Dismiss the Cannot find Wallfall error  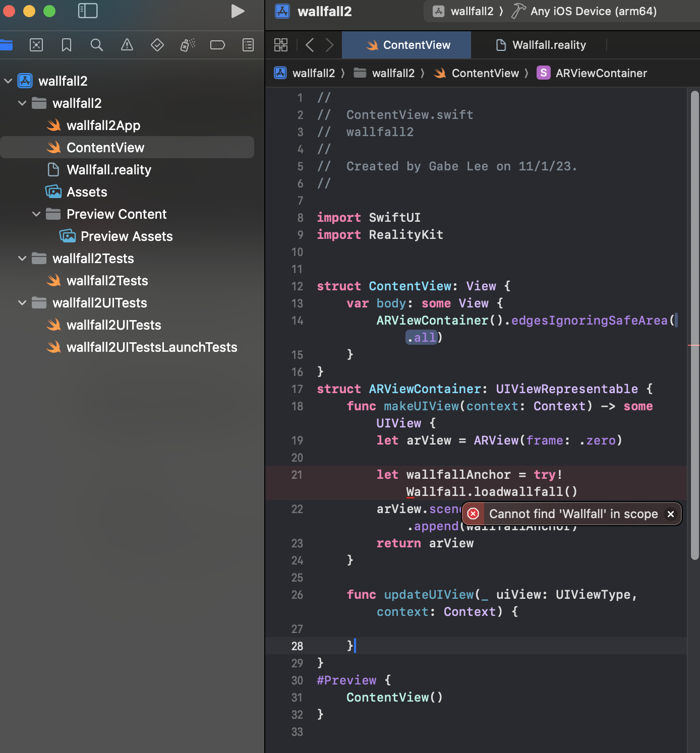coord(671,514)
